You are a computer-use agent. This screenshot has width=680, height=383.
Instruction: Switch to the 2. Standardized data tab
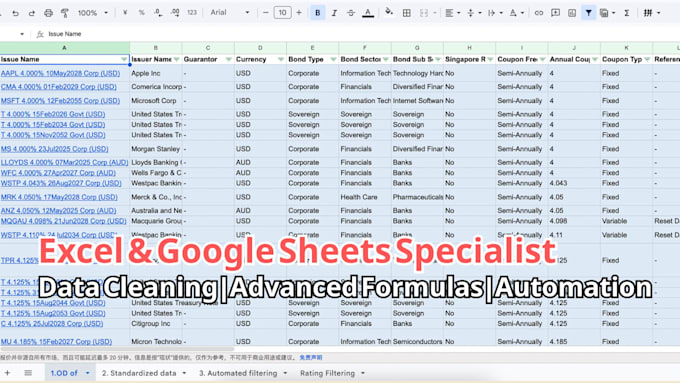[144, 373]
